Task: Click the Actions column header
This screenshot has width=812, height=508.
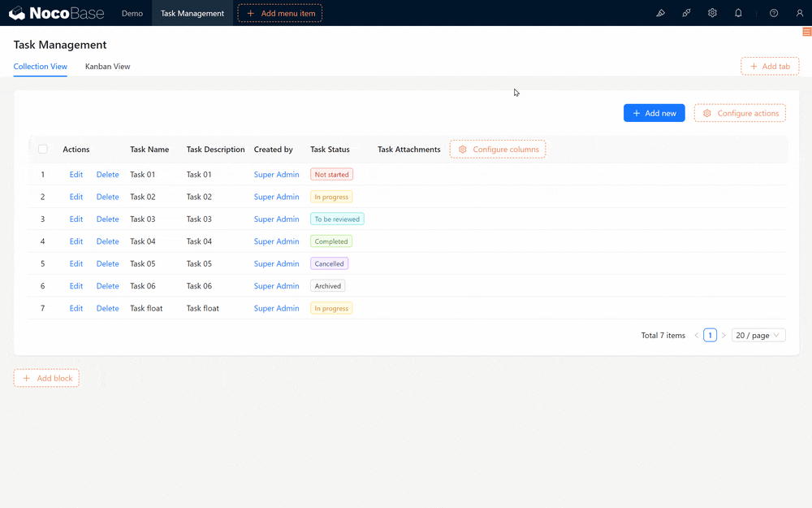Action: (76, 150)
